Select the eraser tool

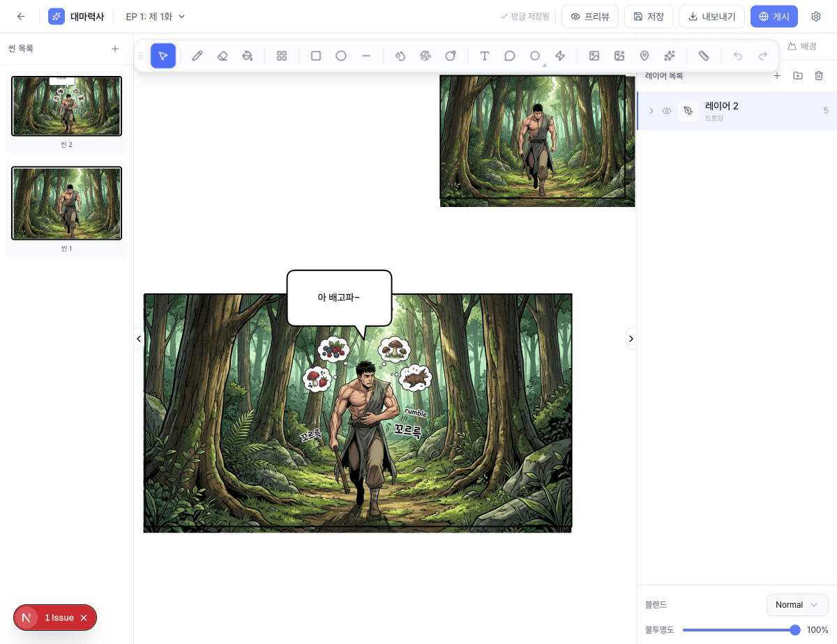click(x=223, y=56)
